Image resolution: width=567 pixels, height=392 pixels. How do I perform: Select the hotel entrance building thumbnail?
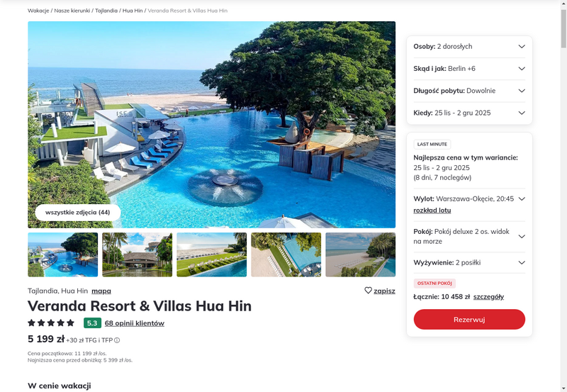pos(137,254)
